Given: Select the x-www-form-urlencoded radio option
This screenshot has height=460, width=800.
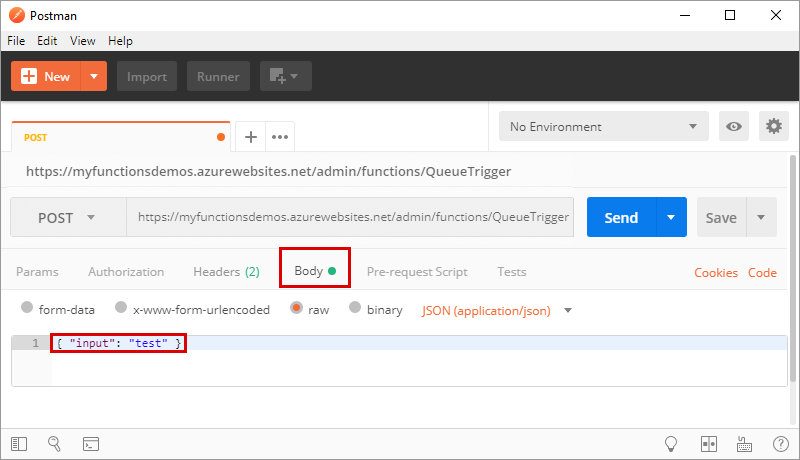Looking at the screenshot, I should [x=121, y=308].
